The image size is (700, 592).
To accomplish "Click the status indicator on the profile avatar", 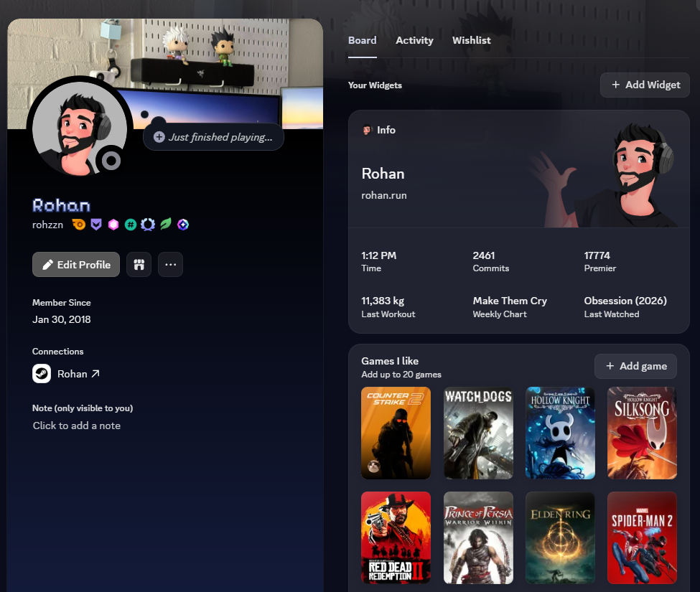I will [111, 161].
